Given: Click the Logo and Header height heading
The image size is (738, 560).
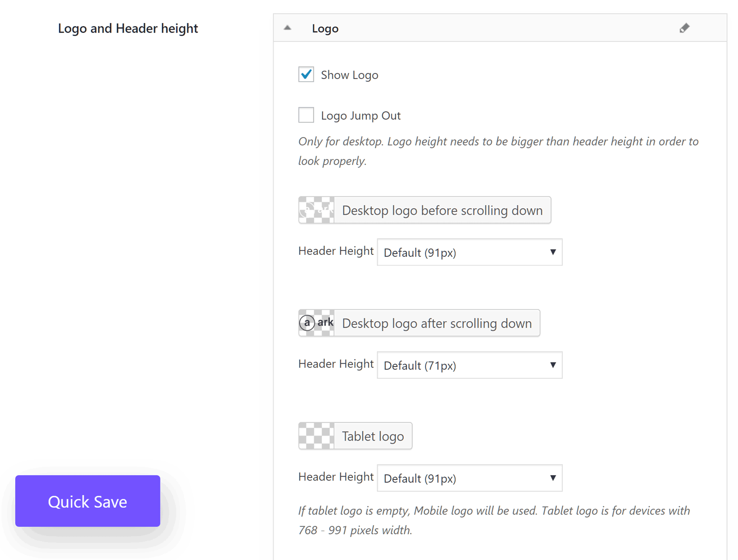Looking at the screenshot, I should click(x=128, y=29).
